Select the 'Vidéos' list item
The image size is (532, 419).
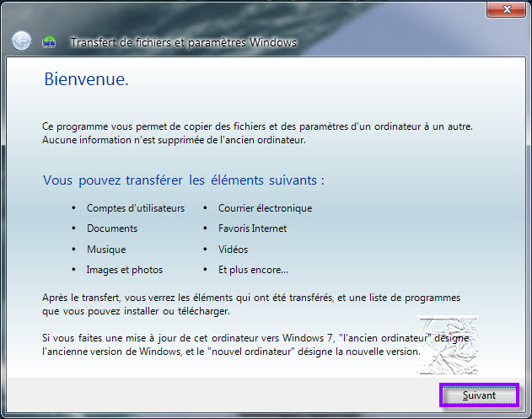coord(233,250)
